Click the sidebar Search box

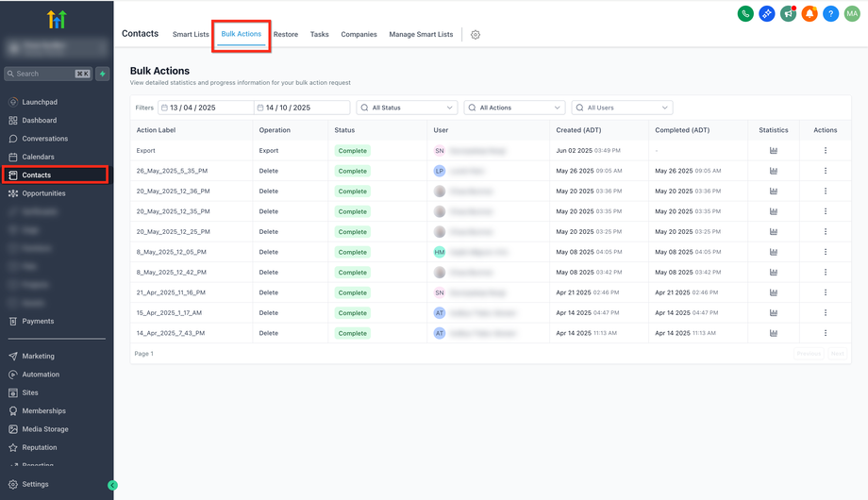click(x=47, y=74)
